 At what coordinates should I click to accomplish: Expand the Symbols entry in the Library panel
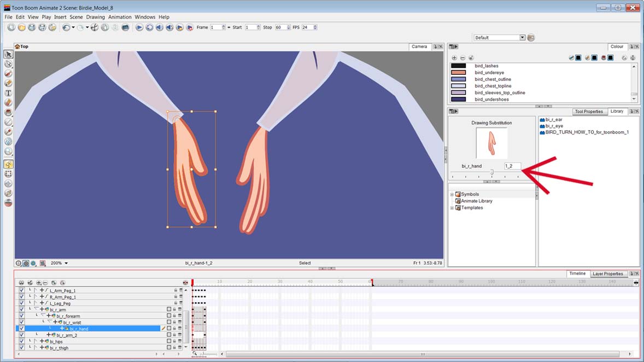(x=452, y=194)
